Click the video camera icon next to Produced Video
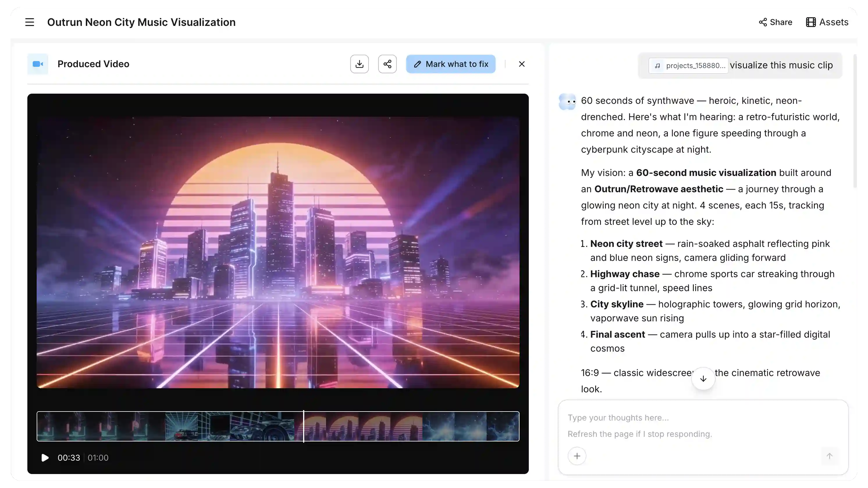This screenshot has width=868, height=488. coord(38,64)
